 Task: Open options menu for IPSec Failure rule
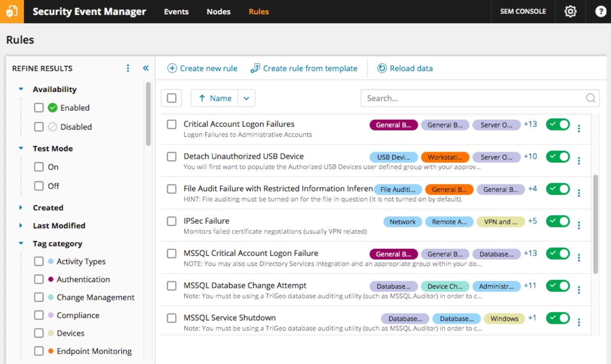point(579,225)
